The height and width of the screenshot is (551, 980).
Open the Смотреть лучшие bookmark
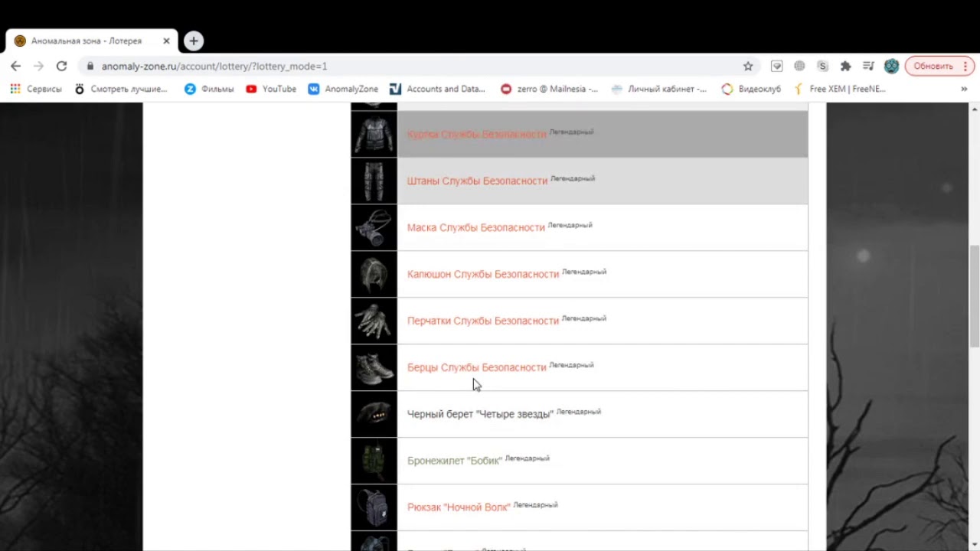point(121,89)
